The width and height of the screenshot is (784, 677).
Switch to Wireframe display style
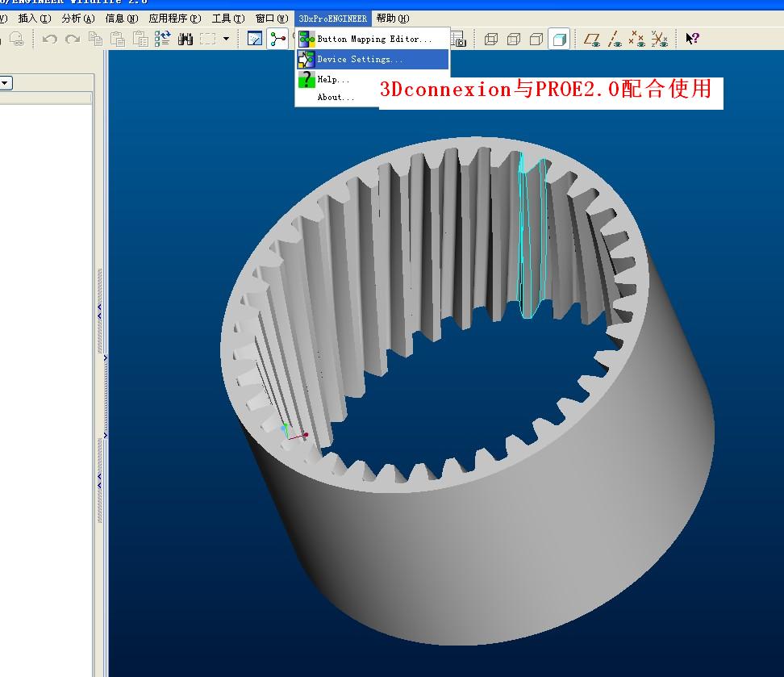491,39
